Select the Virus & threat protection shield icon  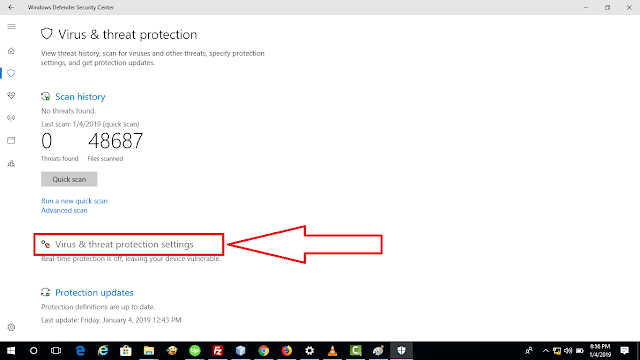(11, 73)
